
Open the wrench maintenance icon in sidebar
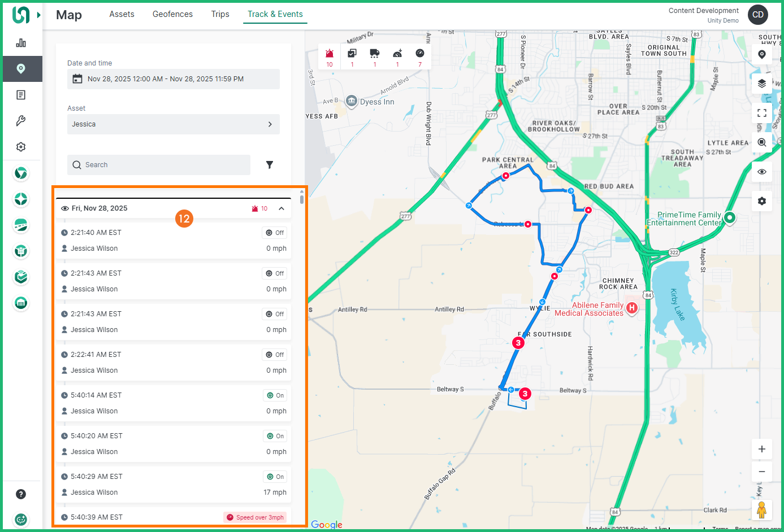point(21,121)
